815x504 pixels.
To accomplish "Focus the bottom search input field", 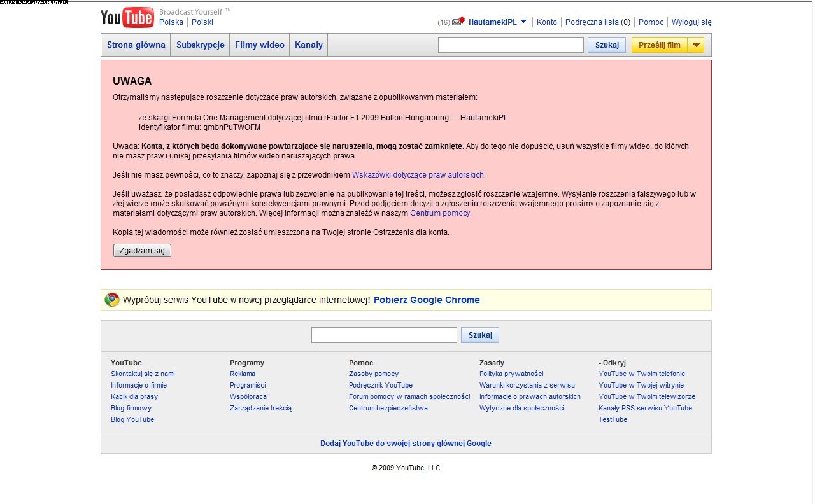I will 384,335.
